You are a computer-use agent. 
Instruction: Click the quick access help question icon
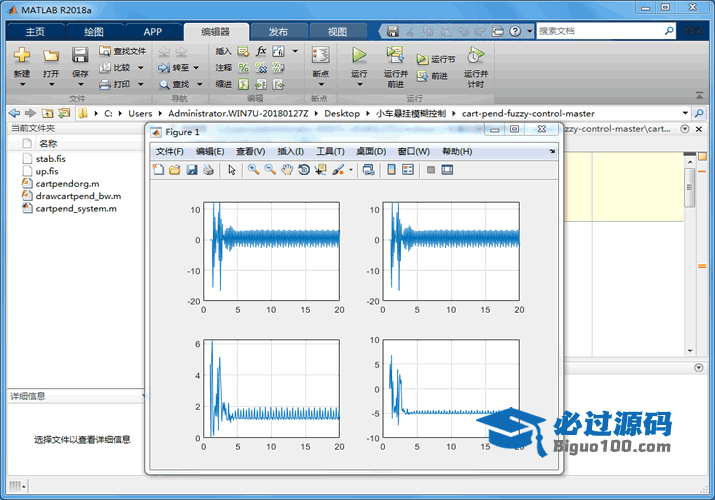point(515,31)
